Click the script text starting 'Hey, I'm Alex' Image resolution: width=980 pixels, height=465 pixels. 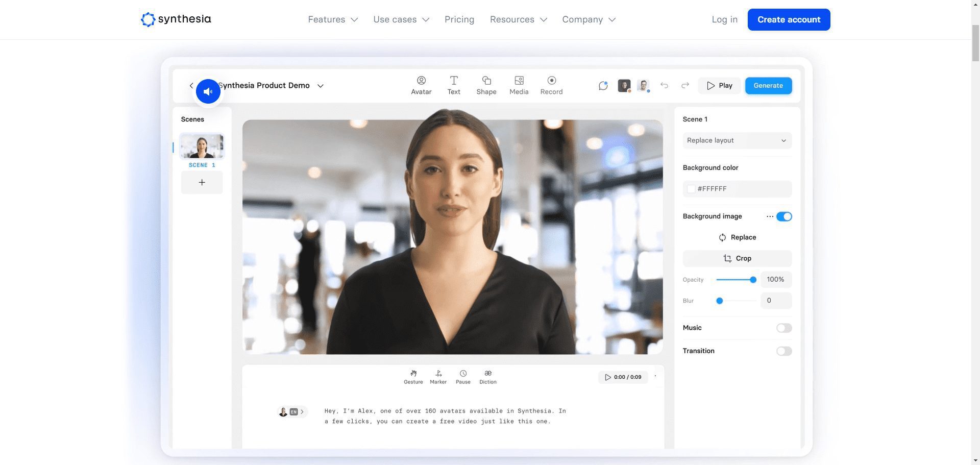(x=445, y=416)
